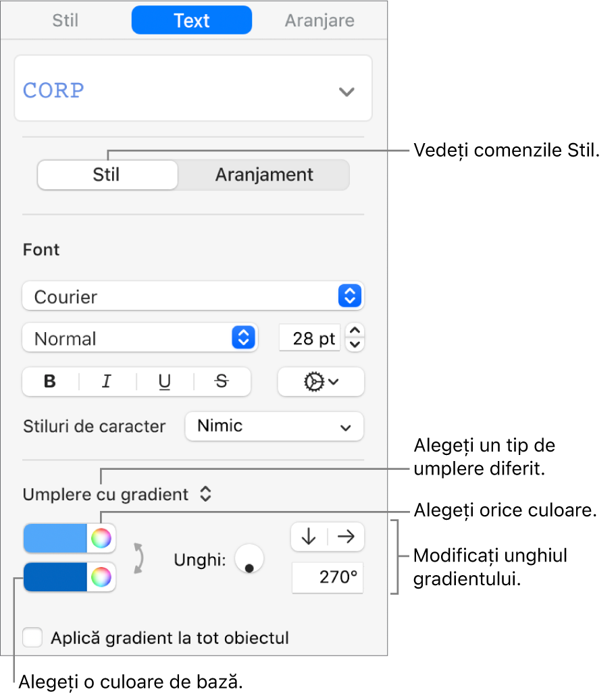Click the light blue gradient color well
Screen dimensions: 616x700
tap(55, 538)
